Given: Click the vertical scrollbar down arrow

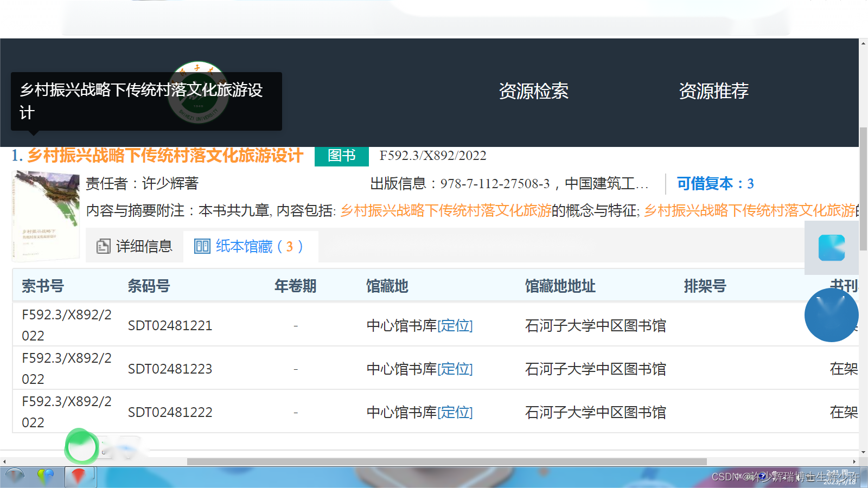Looking at the screenshot, I should tap(863, 452).
